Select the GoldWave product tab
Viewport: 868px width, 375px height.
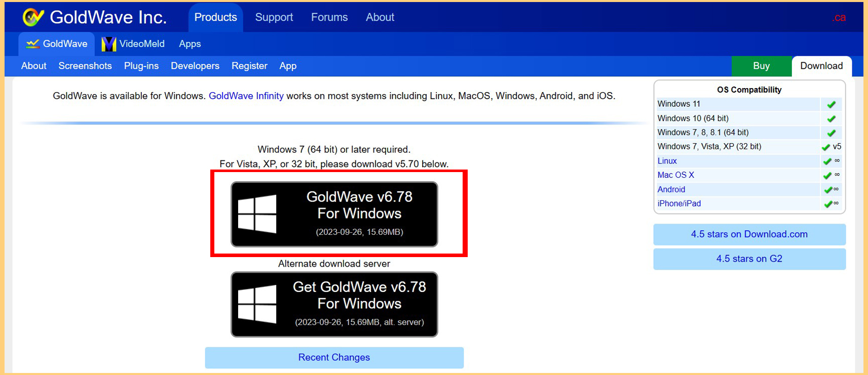57,44
